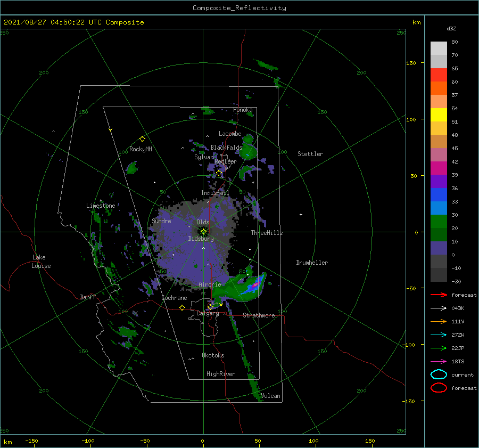Click the RockyMH label
The height and width of the screenshot is (448, 479).
pos(141,149)
